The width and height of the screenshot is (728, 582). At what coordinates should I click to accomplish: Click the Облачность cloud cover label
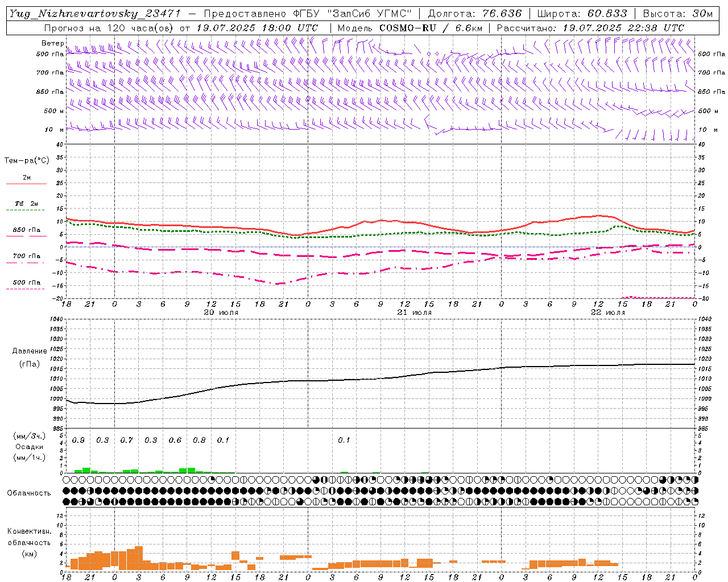tap(29, 493)
